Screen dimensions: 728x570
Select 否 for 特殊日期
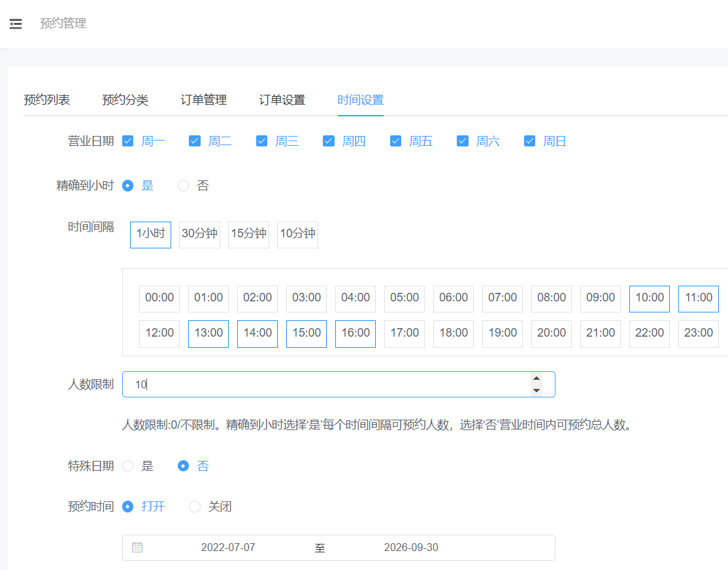(x=184, y=466)
